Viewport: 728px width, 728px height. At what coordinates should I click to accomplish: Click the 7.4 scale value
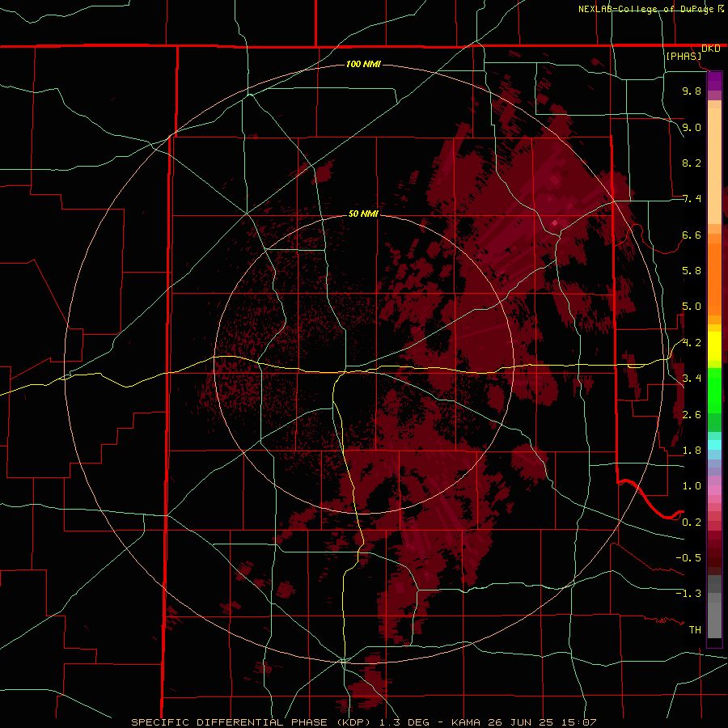692,199
